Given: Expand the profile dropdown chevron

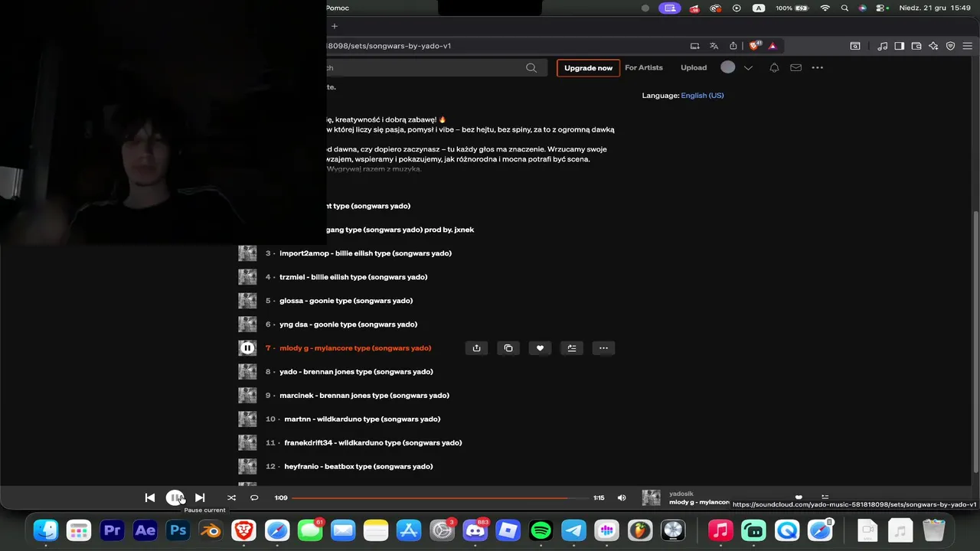Looking at the screenshot, I should [x=748, y=68].
